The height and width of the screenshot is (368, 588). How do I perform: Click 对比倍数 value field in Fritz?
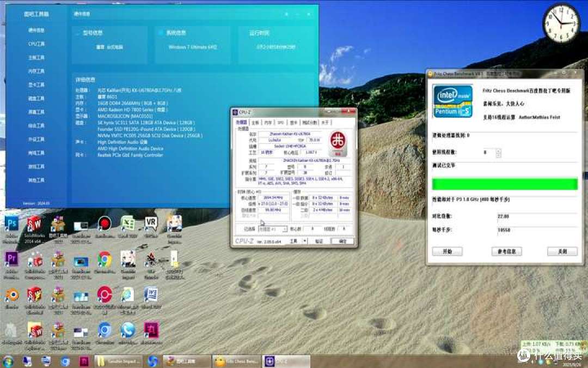pyautogui.click(x=537, y=216)
